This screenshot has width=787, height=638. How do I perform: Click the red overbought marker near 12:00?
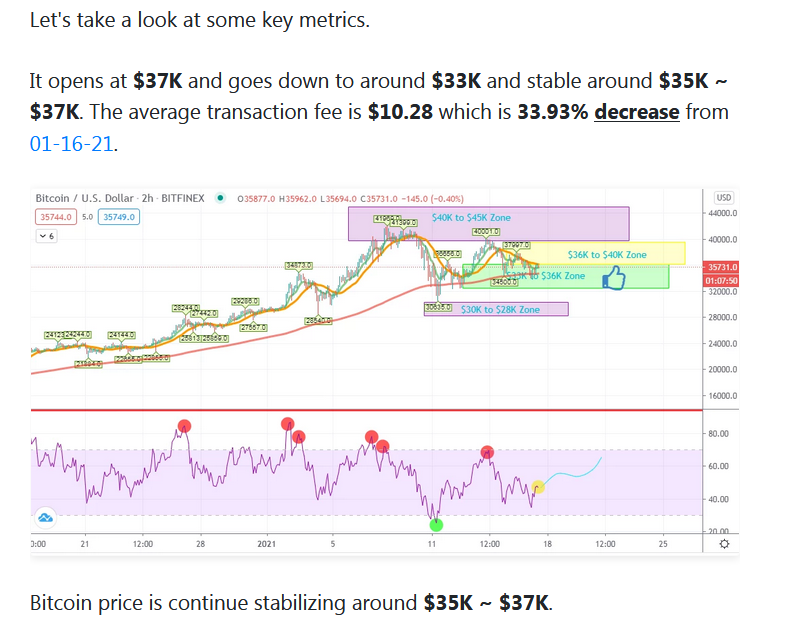[487, 452]
